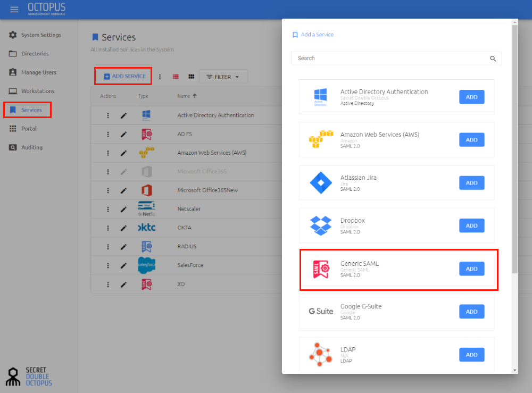Edit the SalesForce service
The height and width of the screenshot is (393, 532).
tap(124, 265)
